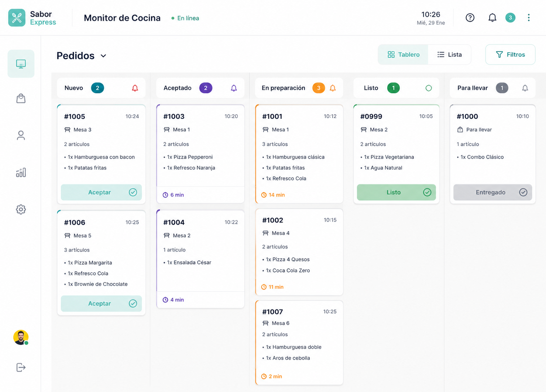Toggle the green circle in Listo column

click(x=429, y=88)
